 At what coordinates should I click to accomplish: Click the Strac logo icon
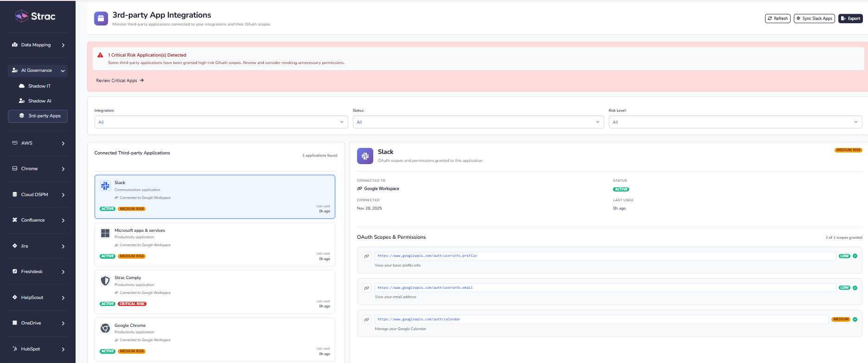21,16
